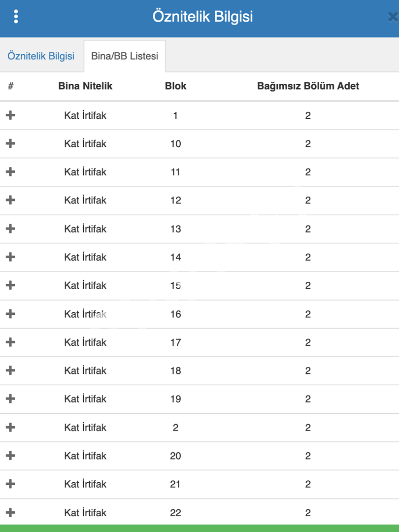Click the plus icon for Blok 11
Screen dimensions: 399x532
(x=10, y=172)
